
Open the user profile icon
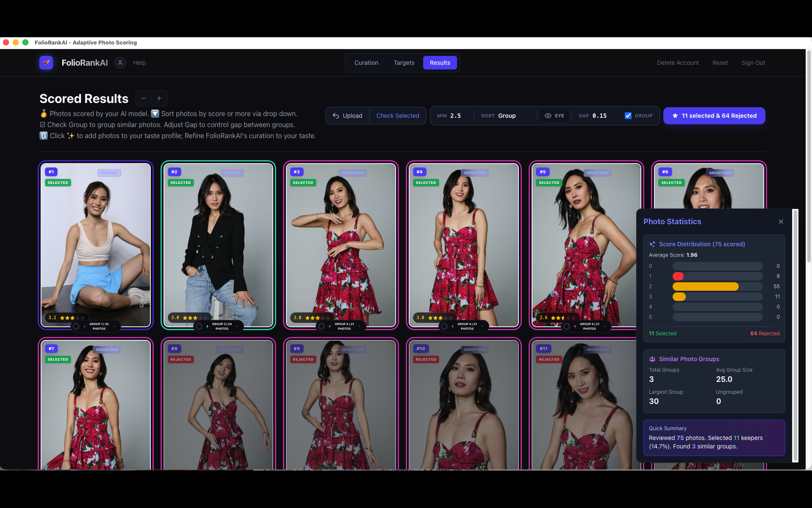pos(120,62)
